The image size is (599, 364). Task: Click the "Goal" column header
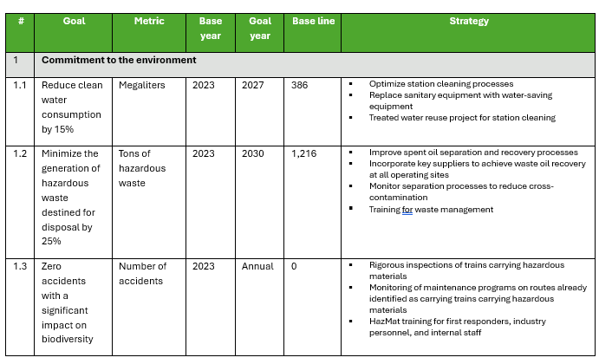pyautogui.click(x=74, y=21)
